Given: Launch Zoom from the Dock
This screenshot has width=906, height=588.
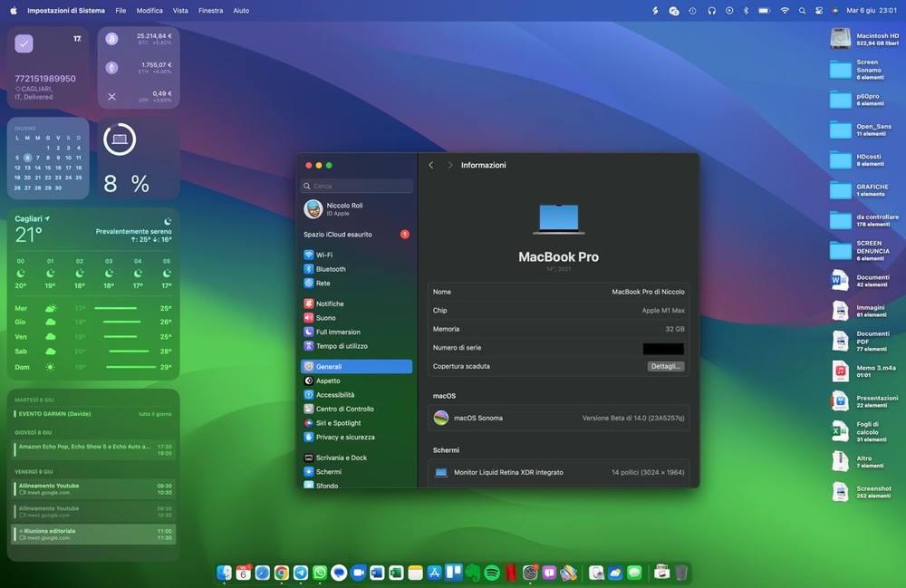Looking at the screenshot, I should coord(358,573).
